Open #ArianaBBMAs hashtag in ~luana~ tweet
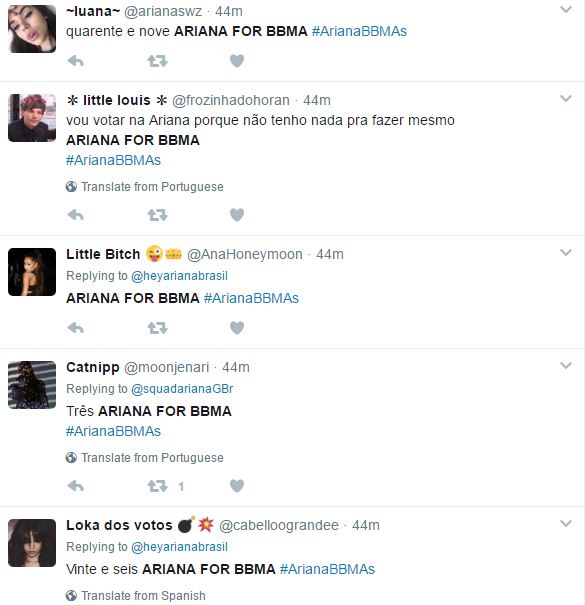Screen dimensions: 585x605 [359, 31]
